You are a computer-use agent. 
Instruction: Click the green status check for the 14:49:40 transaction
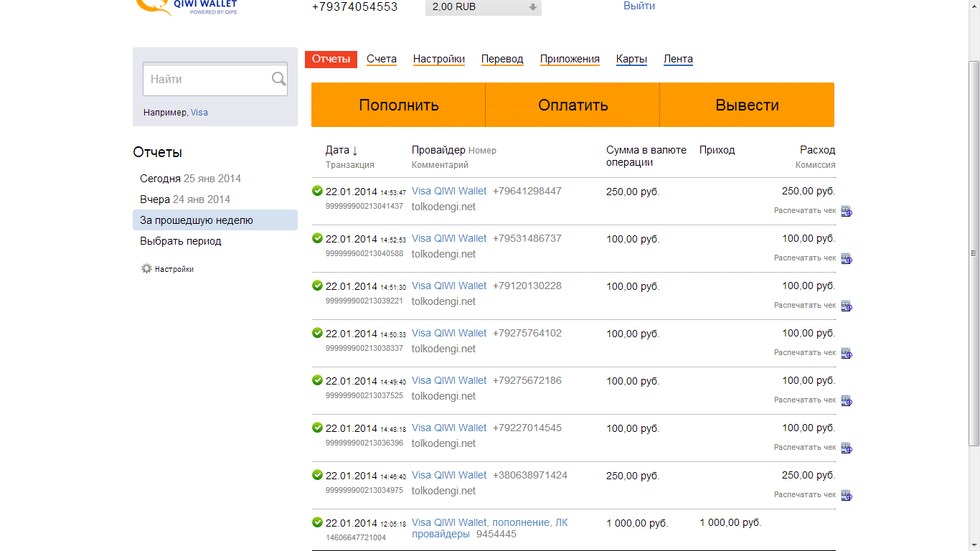(x=317, y=380)
